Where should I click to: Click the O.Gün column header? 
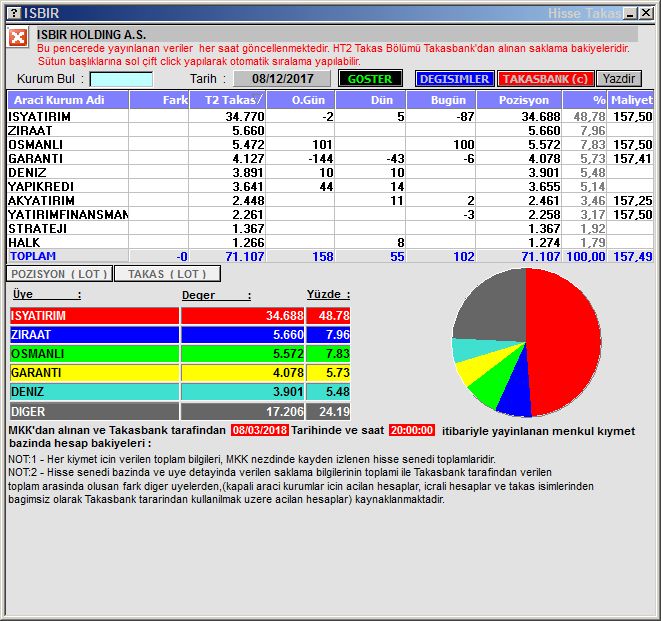tap(301, 100)
